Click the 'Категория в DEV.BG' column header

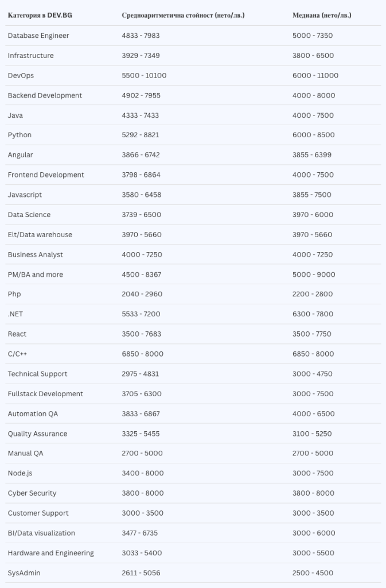click(x=40, y=15)
